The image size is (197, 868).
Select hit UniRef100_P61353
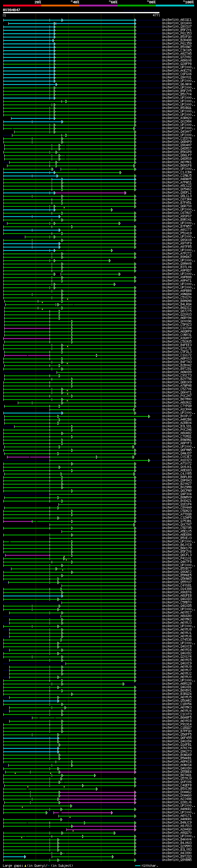(x=177, y=33)
